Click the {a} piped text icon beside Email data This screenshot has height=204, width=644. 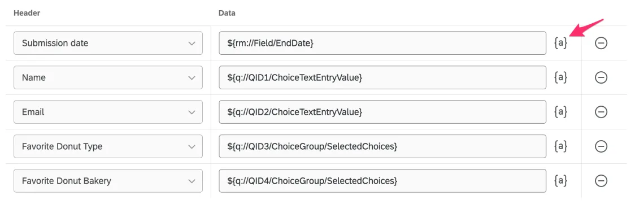click(x=560, y=112)
